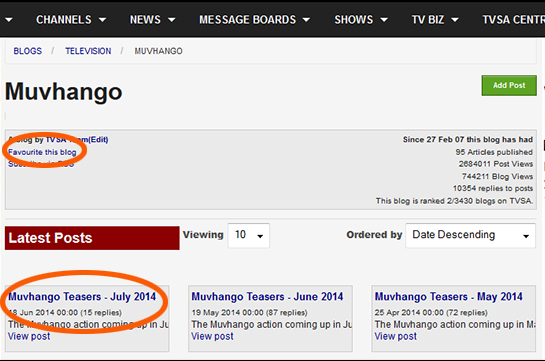Click the Latest Posts heading

pos(92,238)
